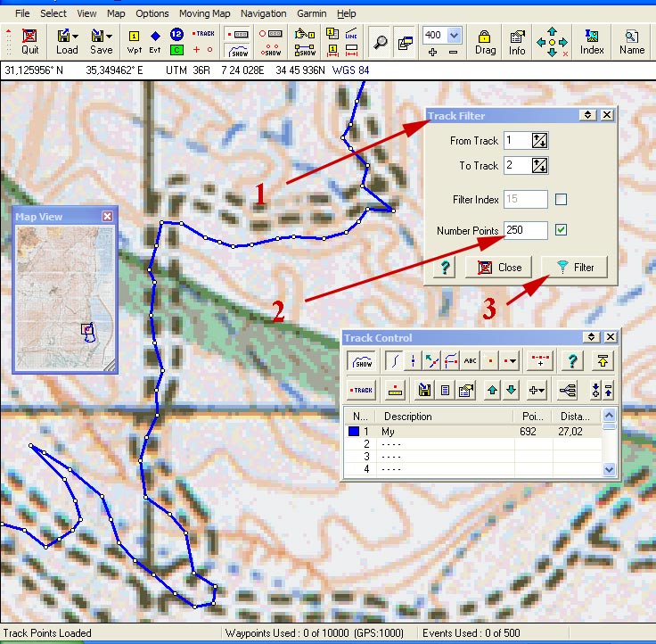Viewport: 656px width, 644px height.
Task: Move track down with teal down arrow
Action: [511, 391]
